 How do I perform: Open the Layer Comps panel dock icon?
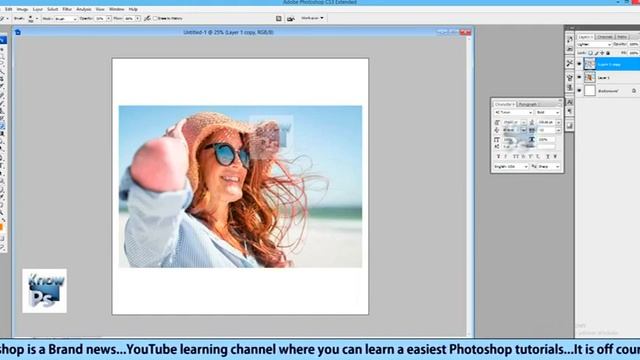pyautogui.click(x=569, y=126)
